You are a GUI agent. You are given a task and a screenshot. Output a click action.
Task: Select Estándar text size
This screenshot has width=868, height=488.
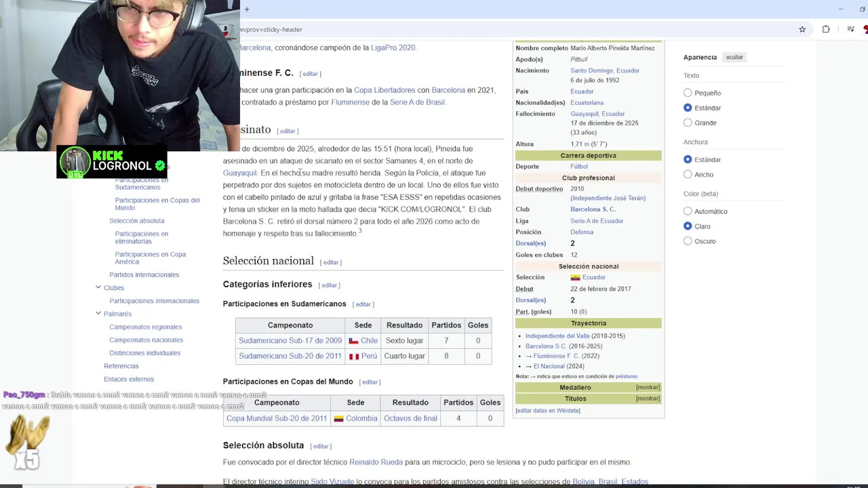click(x=688, y=108)
